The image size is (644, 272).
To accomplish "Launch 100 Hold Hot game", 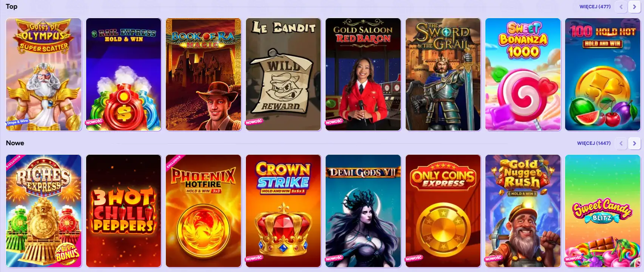I will coord(603,74).
